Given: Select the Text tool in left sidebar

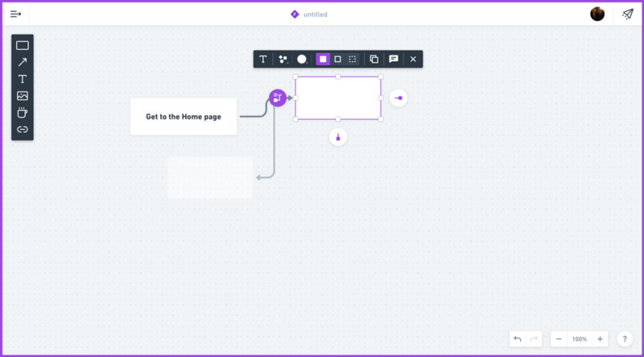Looking at the screenshot, I should point(23,79).
